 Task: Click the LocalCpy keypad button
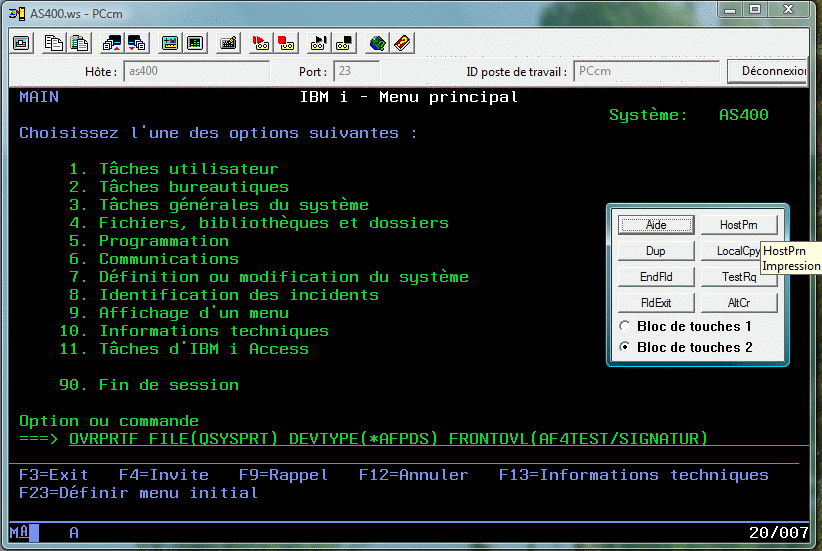click(x=731, y=251)
